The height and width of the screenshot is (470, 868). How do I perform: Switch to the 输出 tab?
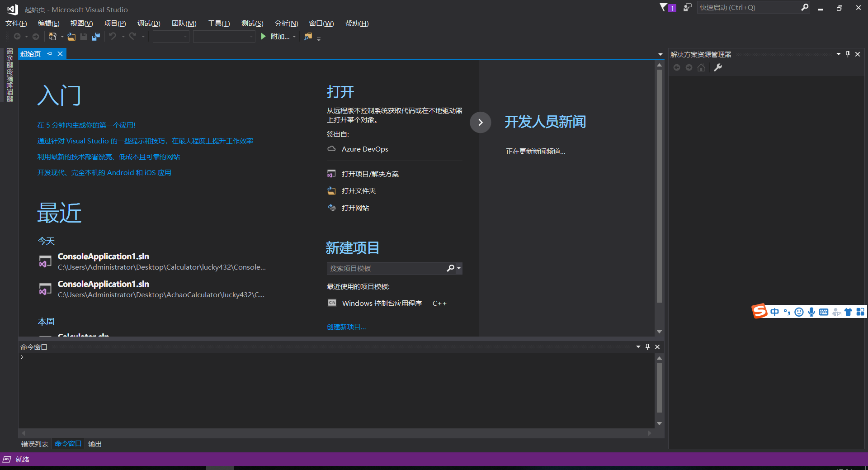pyautogui.click(x=94, y=444)
